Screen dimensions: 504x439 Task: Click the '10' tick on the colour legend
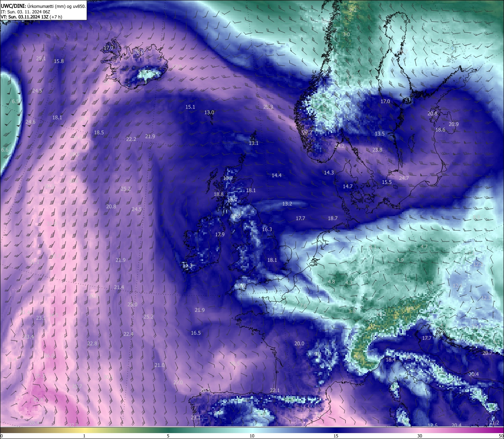tap(252, 436)
